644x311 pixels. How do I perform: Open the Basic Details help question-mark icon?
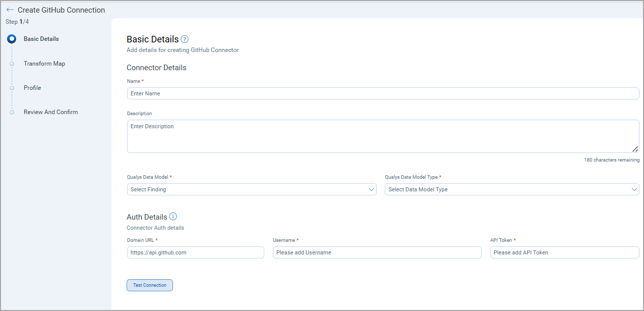(x=185, y=39)
